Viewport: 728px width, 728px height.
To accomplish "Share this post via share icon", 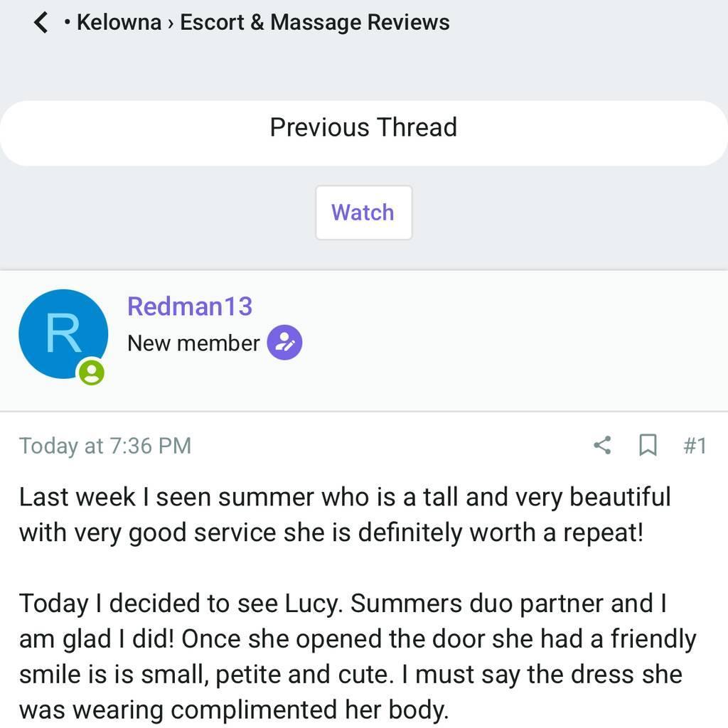I will tap(602, 446).
